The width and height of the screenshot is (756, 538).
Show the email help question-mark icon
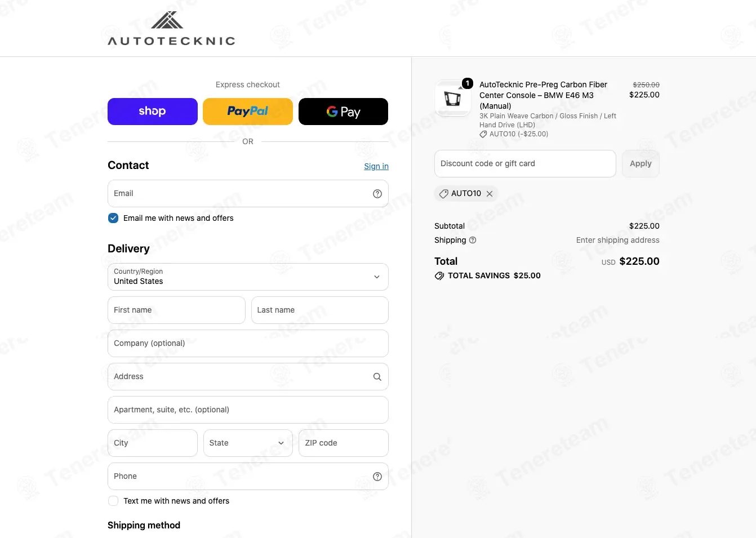(x=377, y=194)
